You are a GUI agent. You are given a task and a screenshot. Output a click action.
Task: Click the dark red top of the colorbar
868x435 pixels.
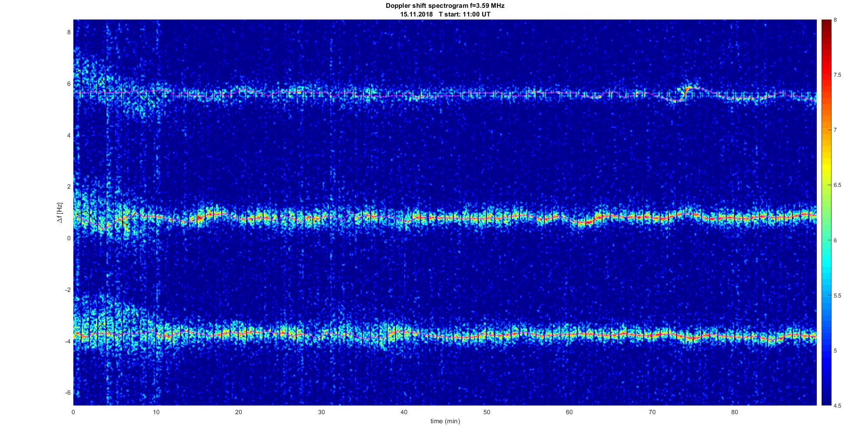click(x=826, y=24)
